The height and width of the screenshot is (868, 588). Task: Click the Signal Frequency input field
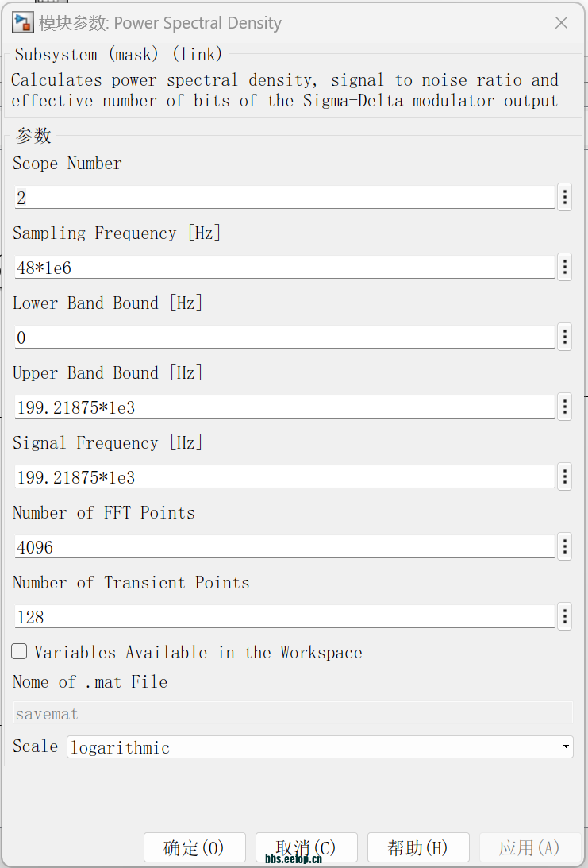click(x=284, y=477)
